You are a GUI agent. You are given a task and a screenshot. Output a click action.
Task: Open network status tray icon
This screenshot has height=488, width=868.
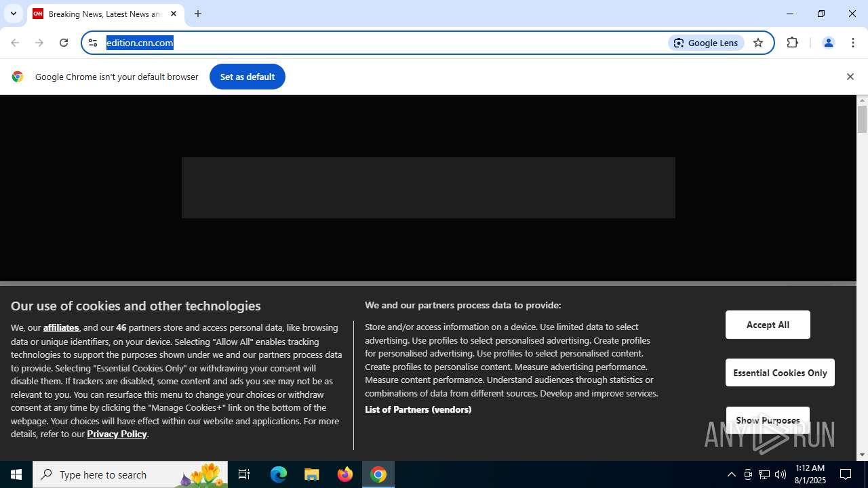(764, 474)
